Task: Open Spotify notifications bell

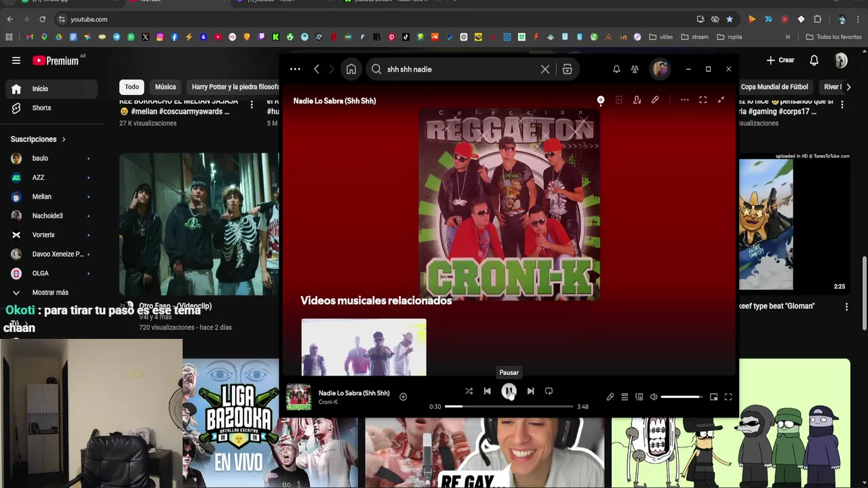Action: tap(616, 69)
